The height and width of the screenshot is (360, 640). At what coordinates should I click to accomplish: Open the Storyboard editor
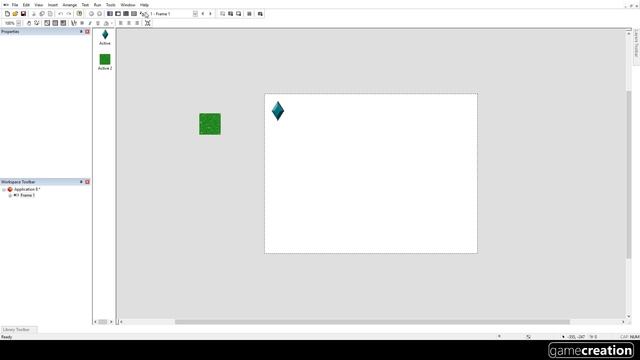[x=110, y=14]
